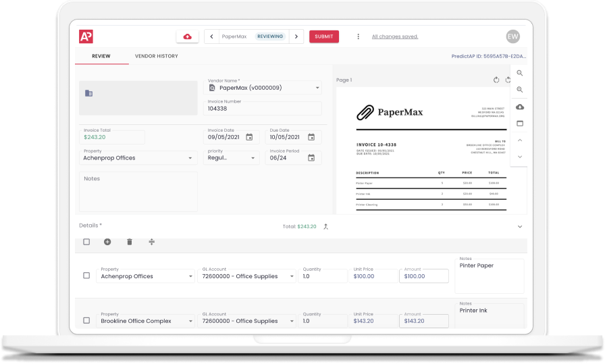605x364 pixels.
Task: Click the Page 1 label
Action: pyautogui.click(x=344, y=80)
